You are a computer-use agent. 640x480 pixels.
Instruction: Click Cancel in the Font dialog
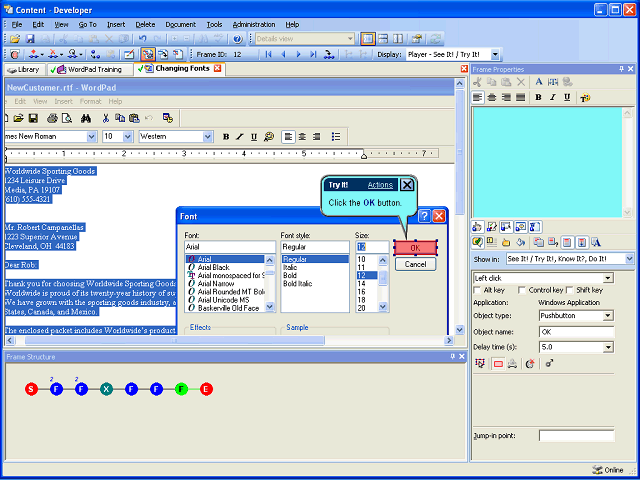[415, 264]
